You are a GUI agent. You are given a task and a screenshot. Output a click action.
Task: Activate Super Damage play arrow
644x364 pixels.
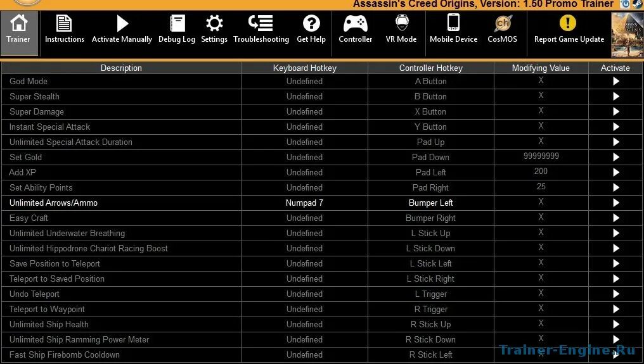pyautogui.click(x=615, y=111)
